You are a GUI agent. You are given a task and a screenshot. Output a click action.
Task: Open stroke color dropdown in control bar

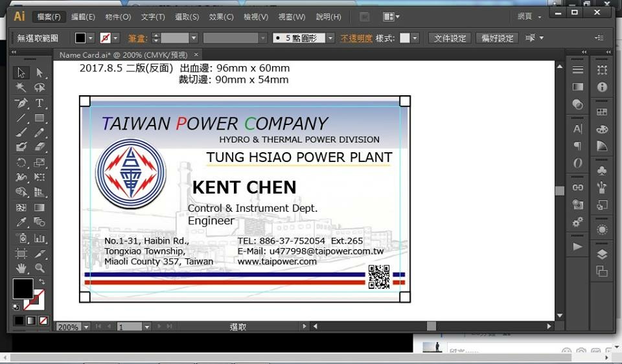click(115, 38)
